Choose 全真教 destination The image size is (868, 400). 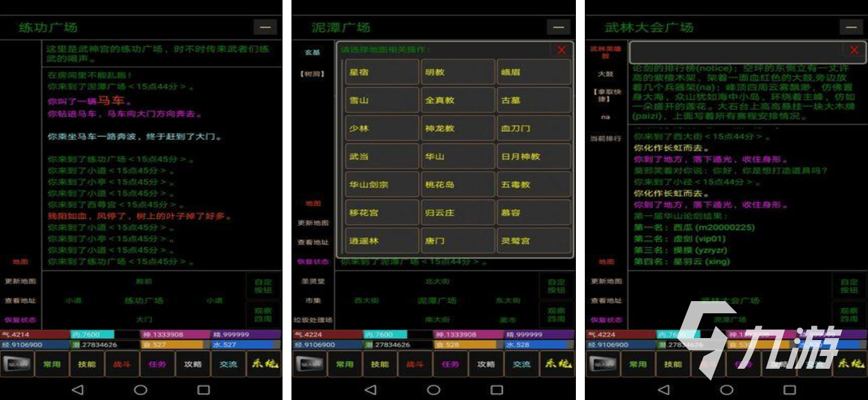click(458, 100)
